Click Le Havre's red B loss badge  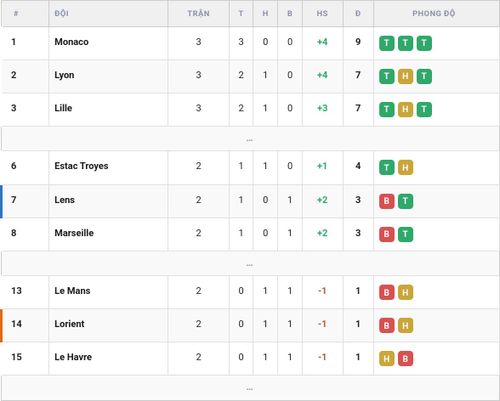tap(405, 359)
